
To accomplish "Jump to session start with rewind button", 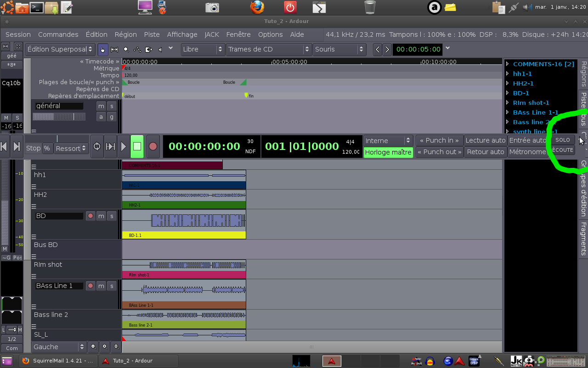I will 4,147.
